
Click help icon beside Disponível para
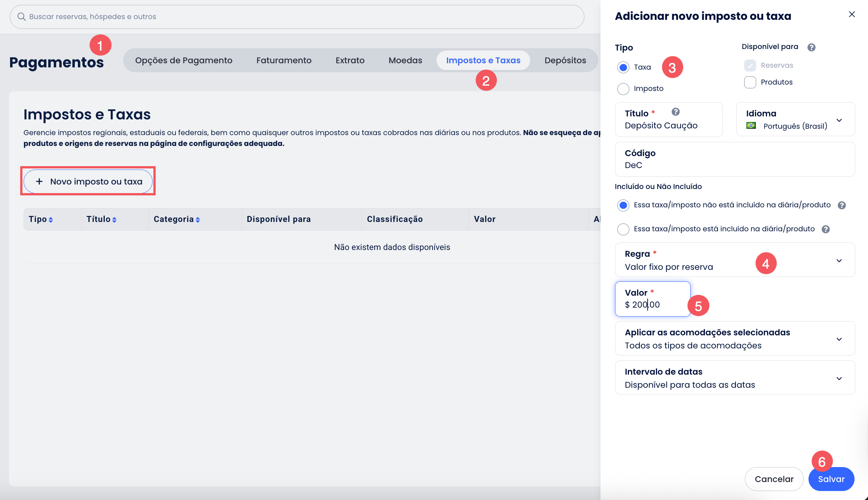811,47
